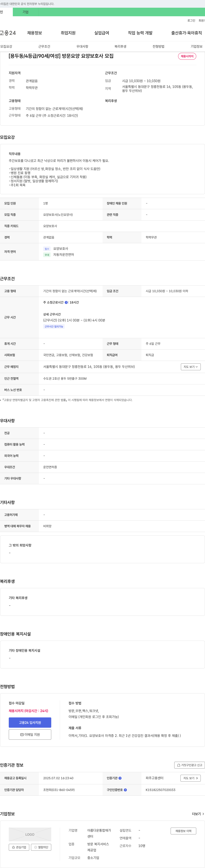Open the 채용정보 main menu

pyautogui.click(x=34, y=33)
